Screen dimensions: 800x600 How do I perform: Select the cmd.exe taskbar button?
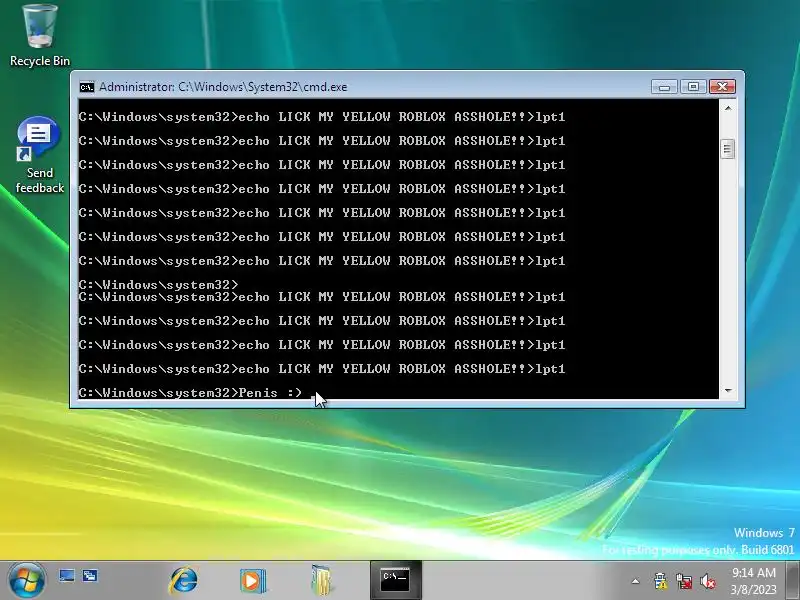pyautogui.click(x=395, y=580)
